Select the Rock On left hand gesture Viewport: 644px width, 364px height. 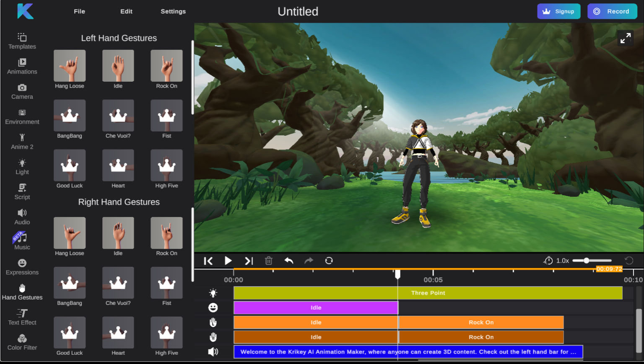coord(166,66)
